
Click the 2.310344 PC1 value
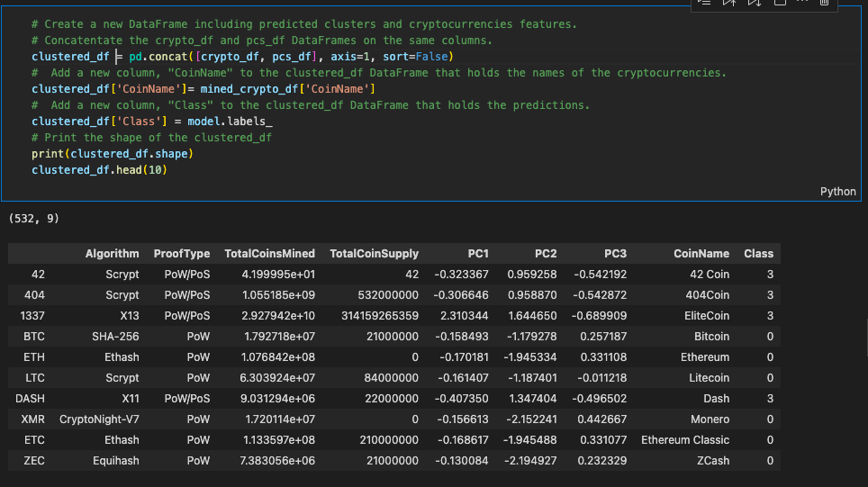click(x=464, y=316)
